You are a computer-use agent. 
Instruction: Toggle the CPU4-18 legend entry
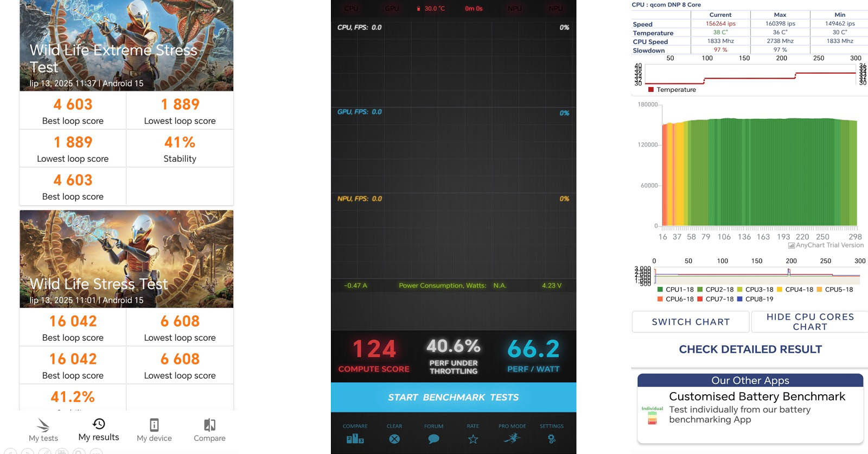(795, 289)
